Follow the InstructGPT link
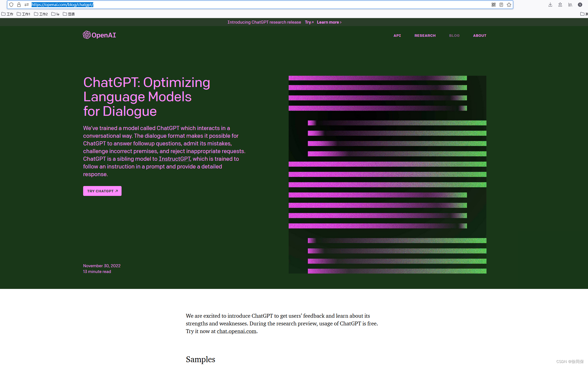 click(x=175, y=159)
